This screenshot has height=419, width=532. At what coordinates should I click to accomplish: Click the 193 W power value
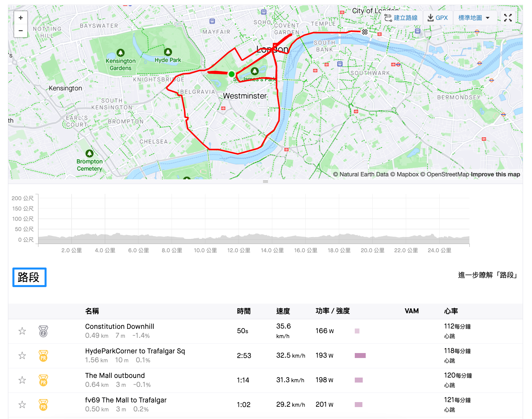[324, 355]
